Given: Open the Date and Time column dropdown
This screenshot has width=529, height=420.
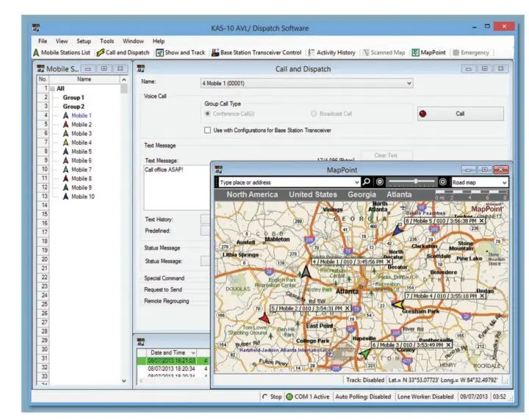Looking at the screenshot, I should tap(193, 353).
